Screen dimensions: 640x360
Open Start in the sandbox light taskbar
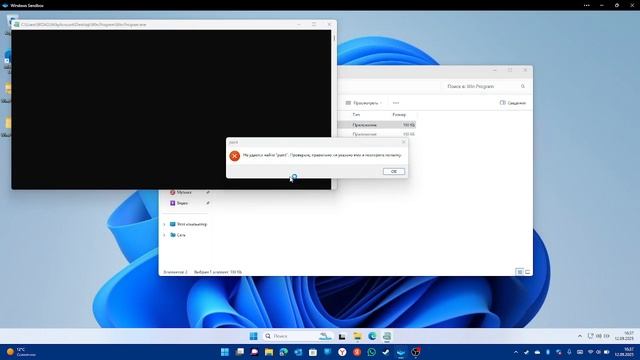253,336
